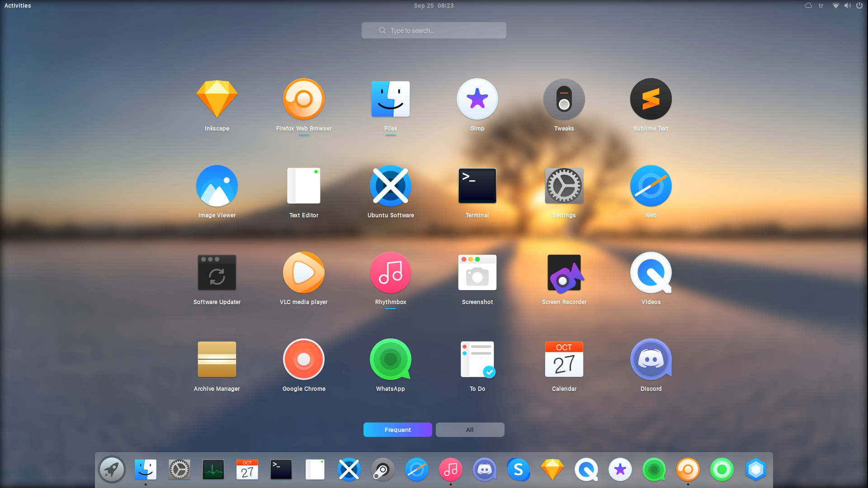
Task: Open Web compass icon in the dock
Action: (x=417, y=470)
